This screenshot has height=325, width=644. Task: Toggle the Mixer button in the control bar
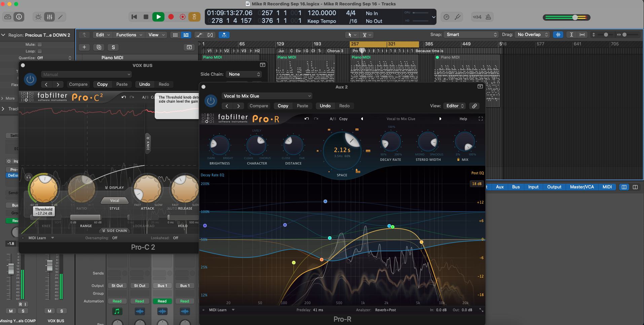click(x=49, y=17)
